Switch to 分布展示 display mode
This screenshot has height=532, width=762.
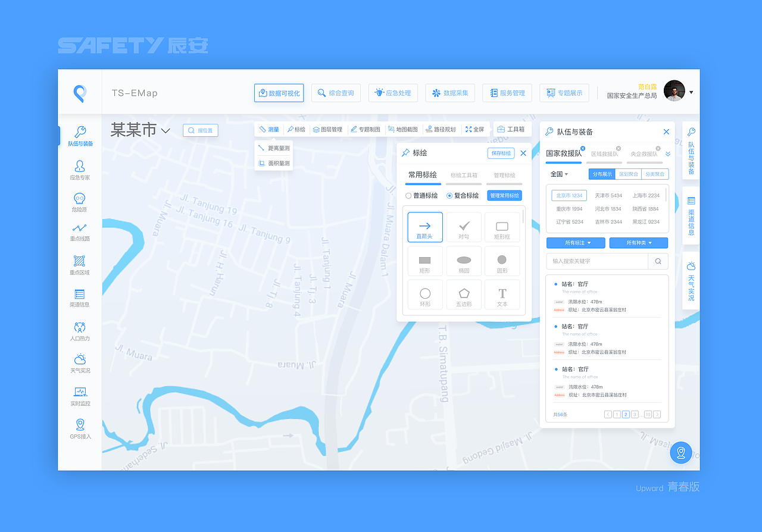602,174
